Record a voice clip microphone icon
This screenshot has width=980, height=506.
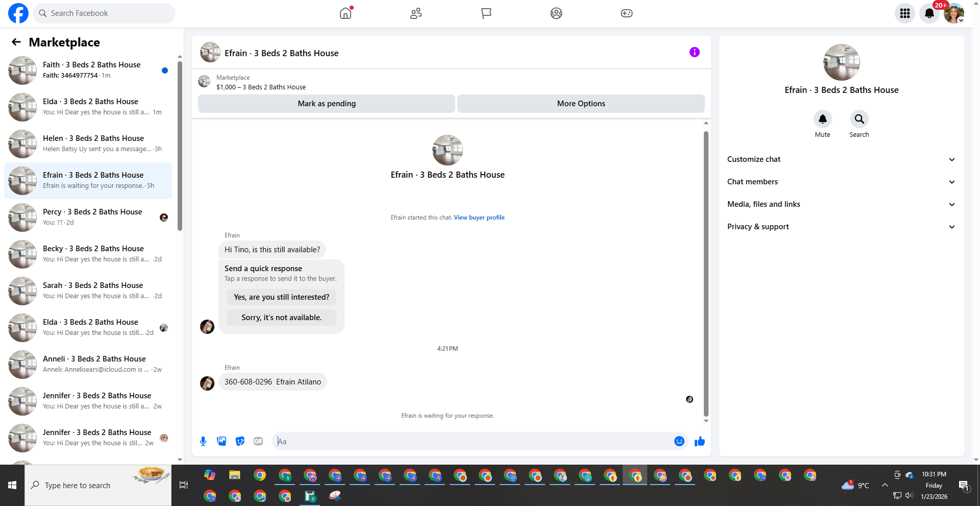click(x=203, y=441)
